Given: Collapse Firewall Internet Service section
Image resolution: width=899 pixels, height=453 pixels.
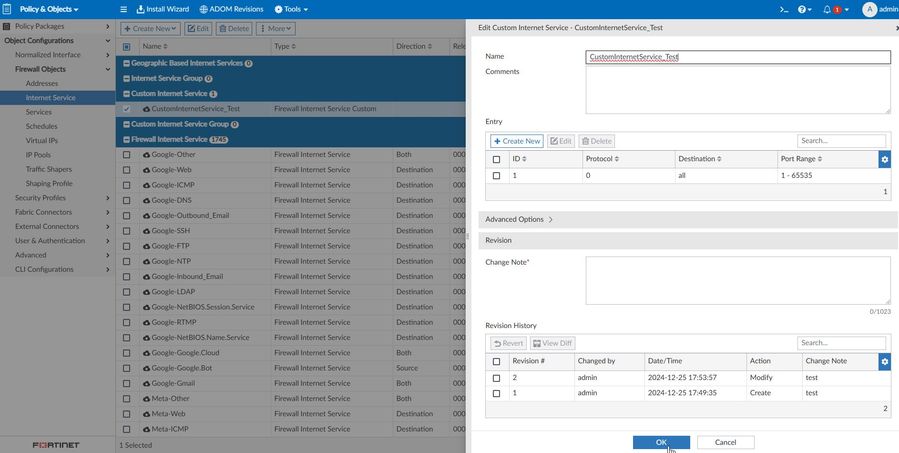Looking at the screenshot, I should click(x=126, y=139).
